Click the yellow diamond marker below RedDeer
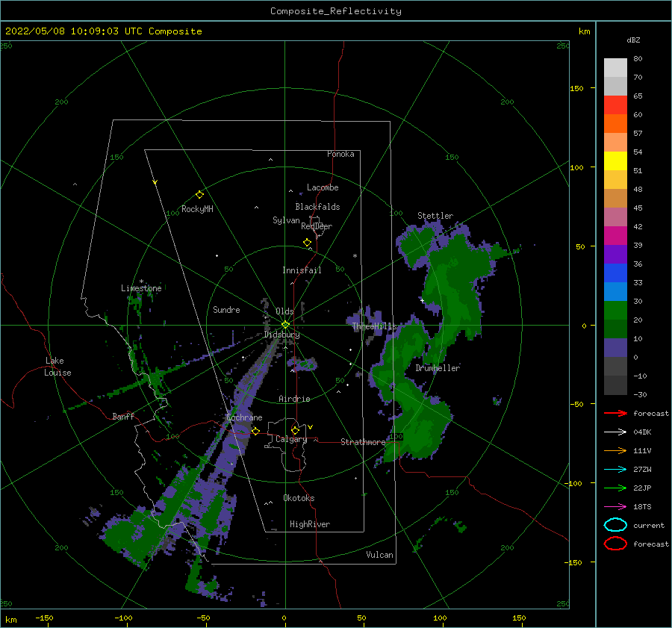672x628 pixels. [307, 243]
